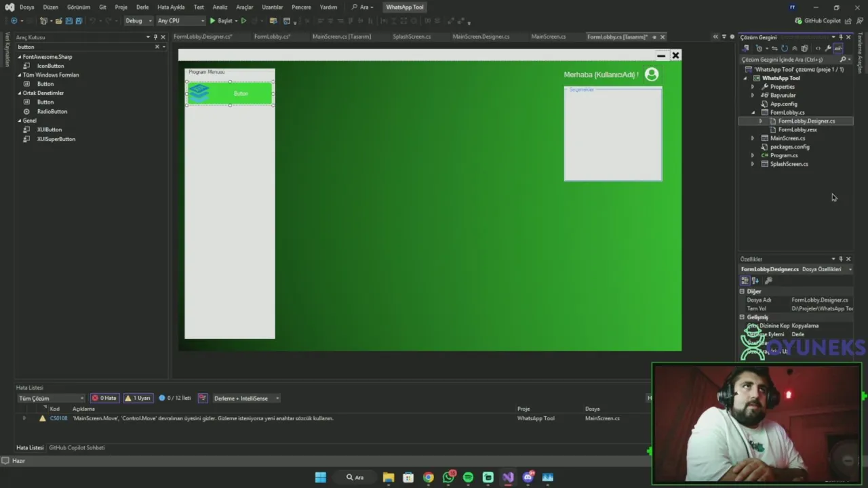Select Program.cs in Çözüm Gezgini
This screenshot has height=488, width=868.
coord(784,155)
